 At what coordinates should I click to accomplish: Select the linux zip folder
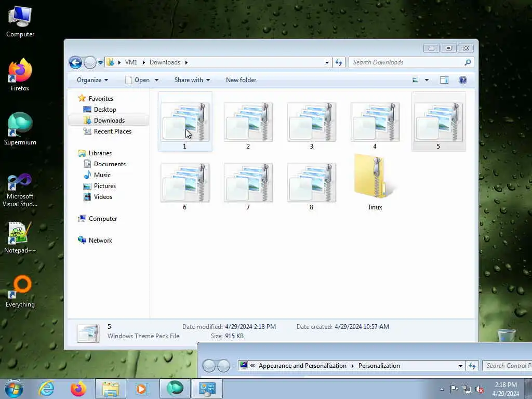coord(375,182)
